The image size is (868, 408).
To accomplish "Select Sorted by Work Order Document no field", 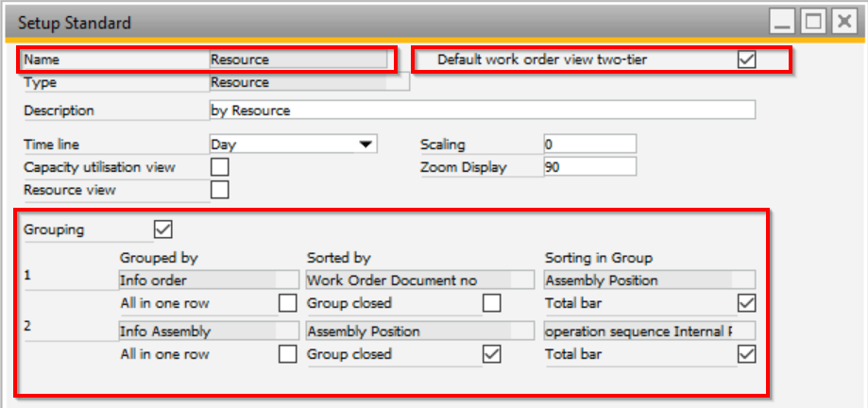I will (408, 280).
